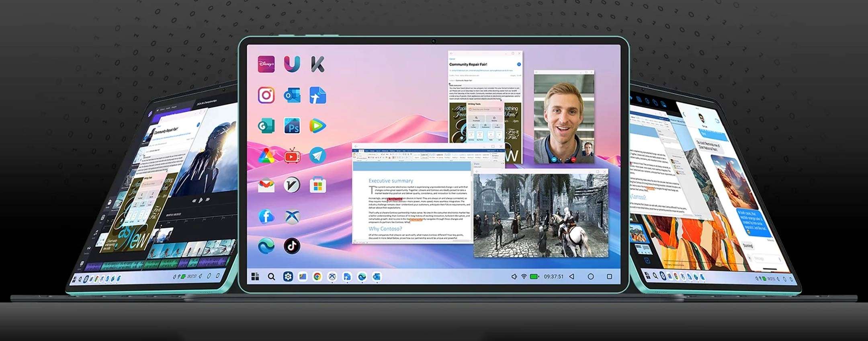Launch the round black V app icon
The height and width of the screenshot is (341, 868).
(x=292, y=185)
